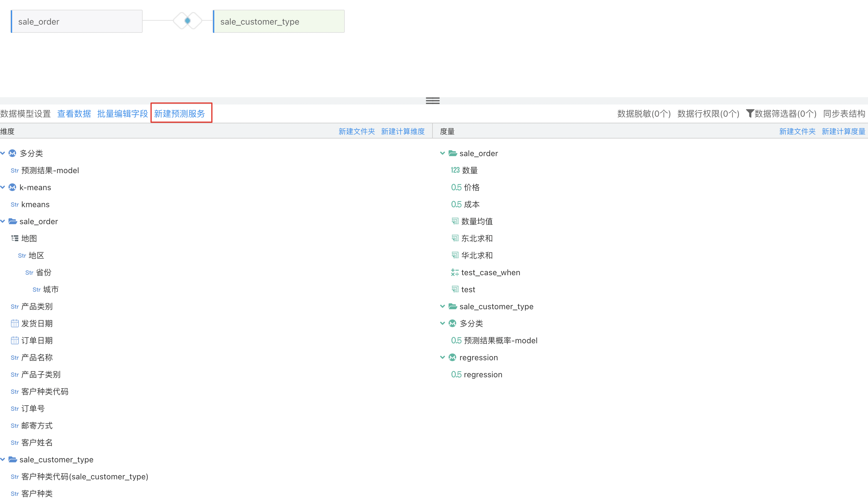Select the 地区 dimension
Screen dimensions: 868x500
(x=36, y=255)
